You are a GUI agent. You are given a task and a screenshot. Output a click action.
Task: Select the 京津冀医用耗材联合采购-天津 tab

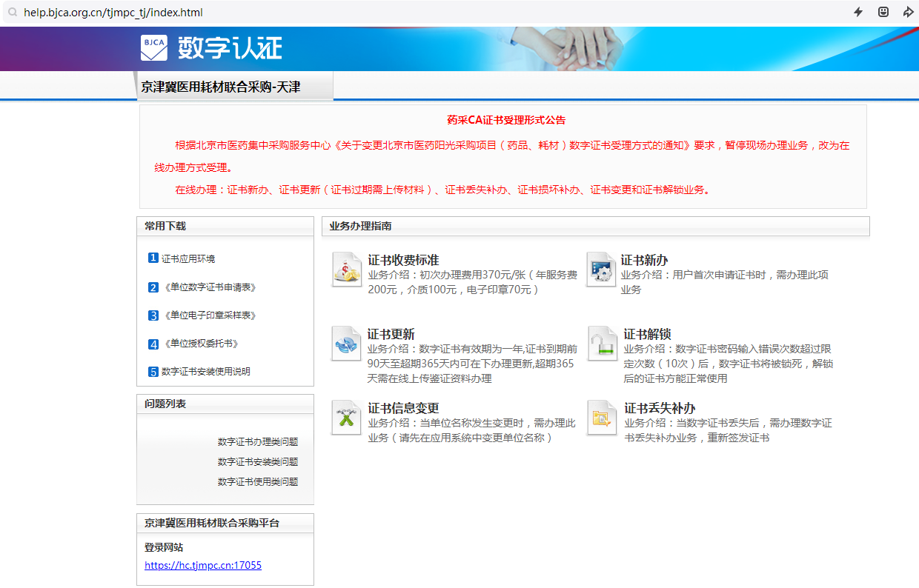(221, 87)
